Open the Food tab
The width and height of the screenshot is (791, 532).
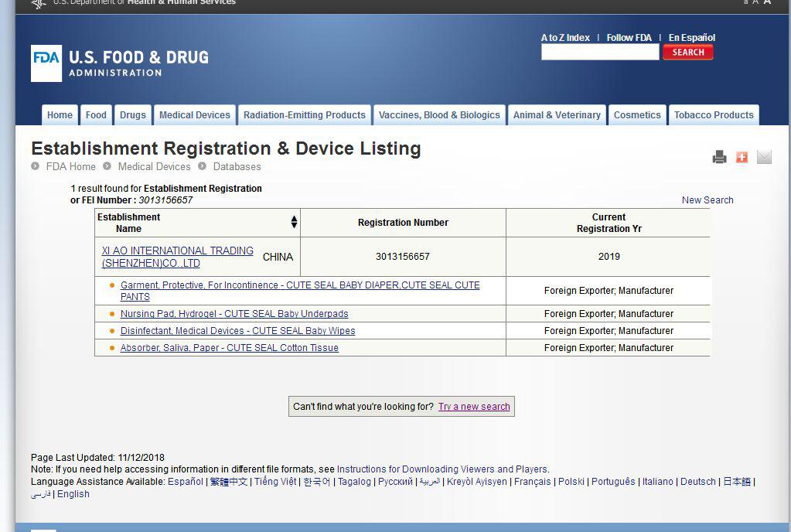coord(96,115)
